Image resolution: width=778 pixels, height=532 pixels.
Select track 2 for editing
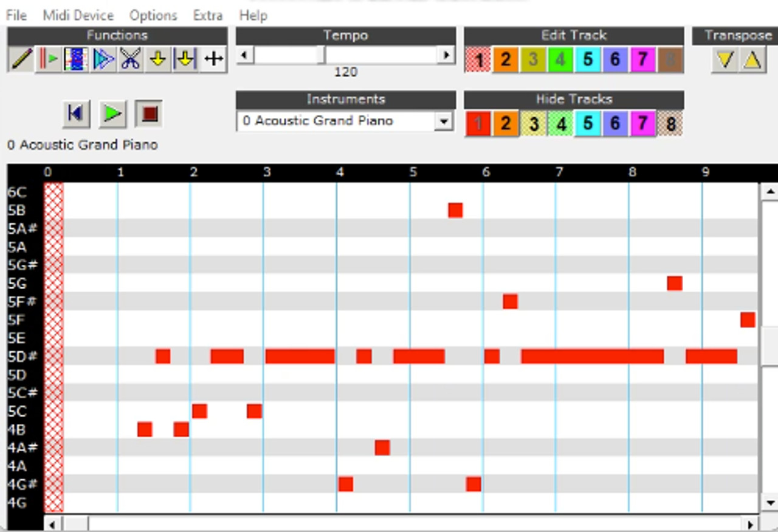click(x=505, y=59)
